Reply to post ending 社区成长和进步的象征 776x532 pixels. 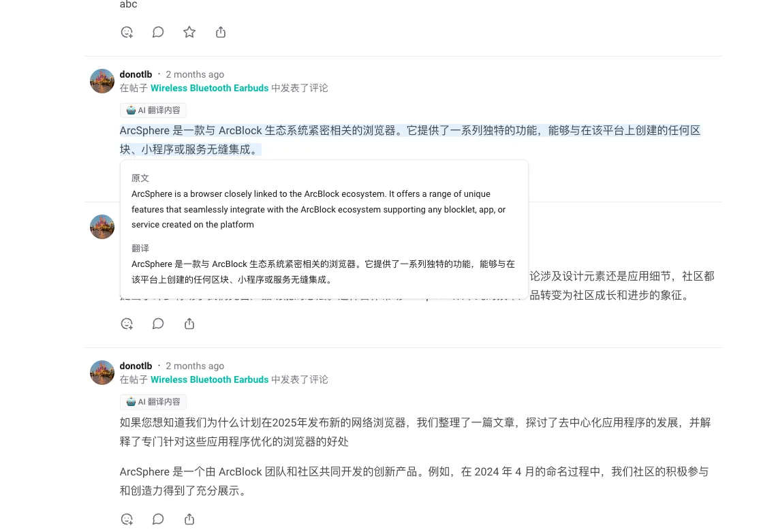coord(158,324)
